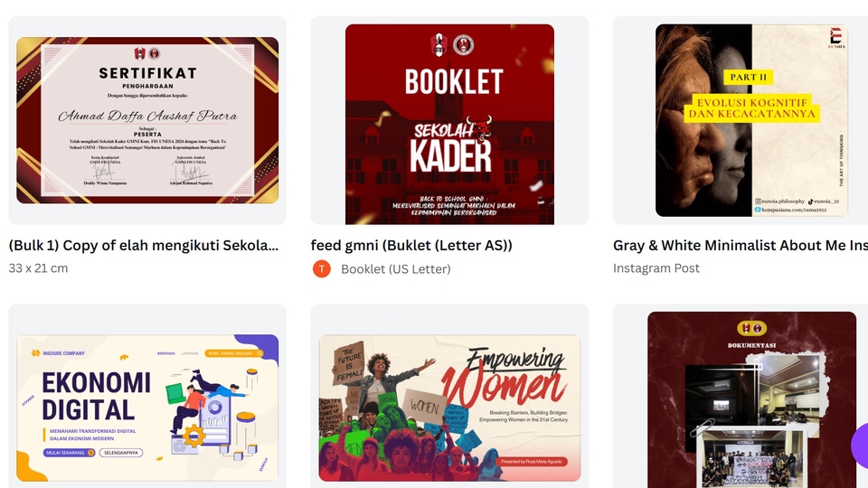Open the Ekonomi Digital presentation thumbnail

click(147, 408)
